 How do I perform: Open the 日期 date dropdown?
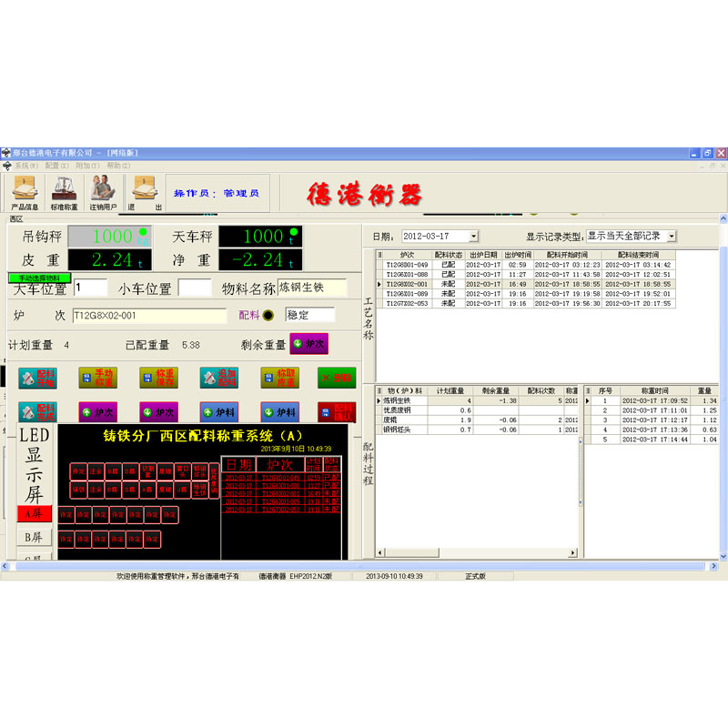pos(473,236)
